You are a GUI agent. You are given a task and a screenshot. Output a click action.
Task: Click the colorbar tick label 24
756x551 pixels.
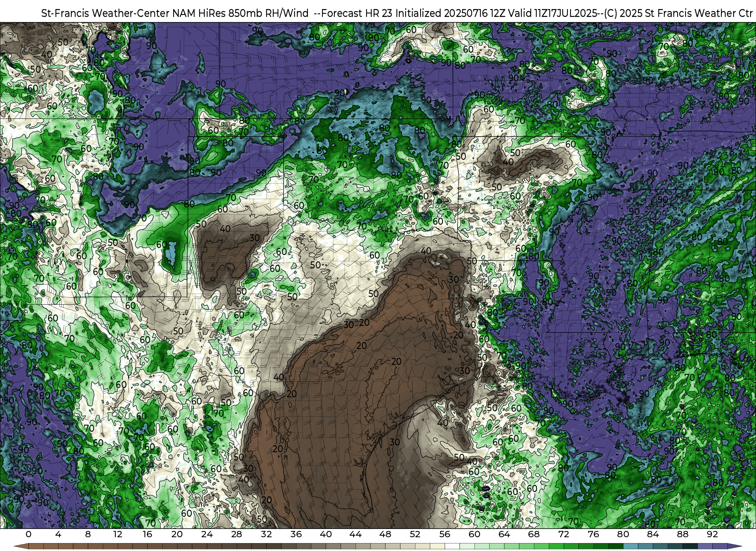207,534
